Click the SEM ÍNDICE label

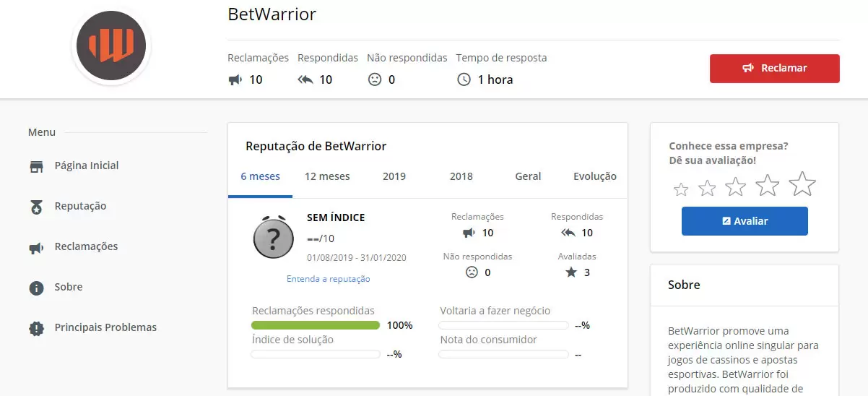coord(336,218)
